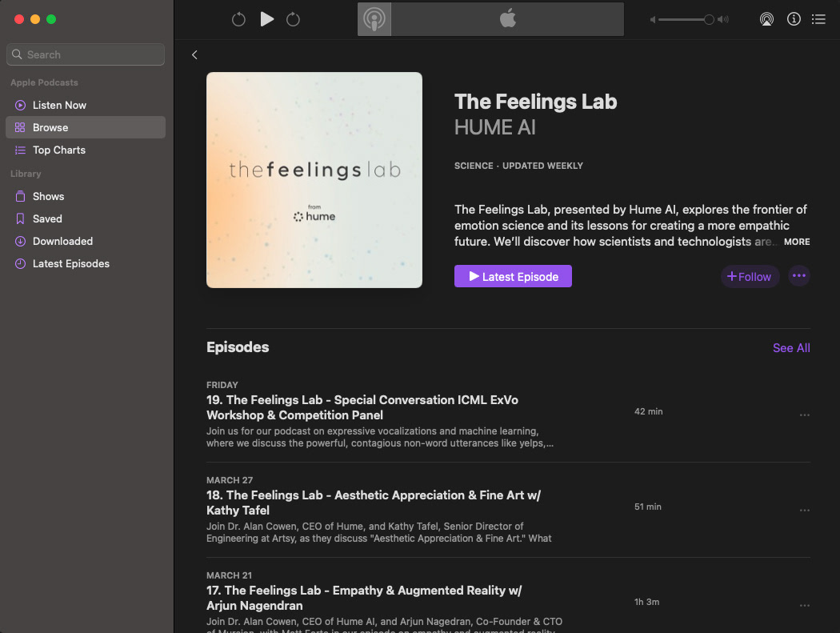Click the magnifying glass search icon
Image resolution: width=840 pixels, height=633 pixels.
(17, 54)
